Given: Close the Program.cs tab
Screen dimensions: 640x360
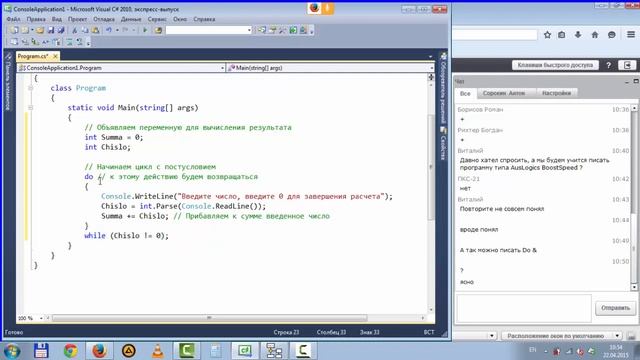Looking at the screenshot, I should point(55,56).
